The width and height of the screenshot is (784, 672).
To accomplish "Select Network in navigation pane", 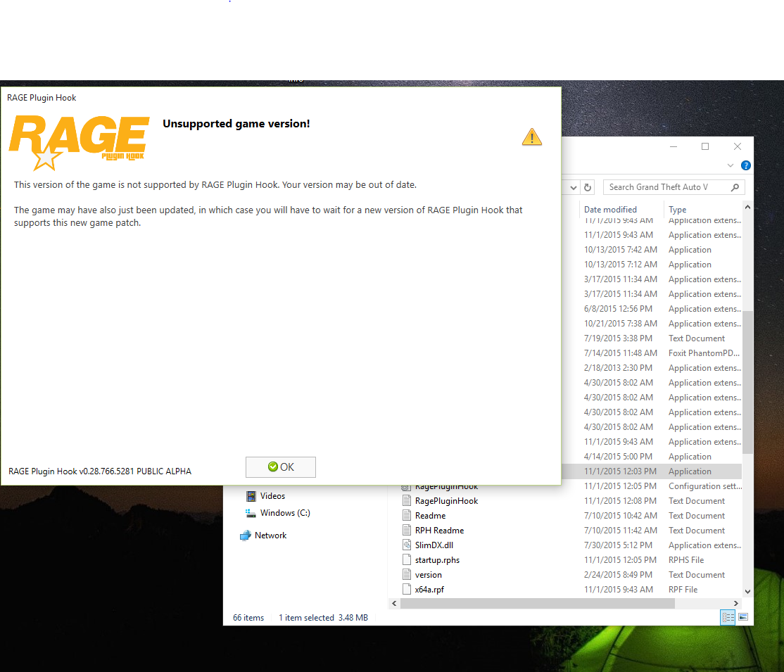I will click(270, 535).
